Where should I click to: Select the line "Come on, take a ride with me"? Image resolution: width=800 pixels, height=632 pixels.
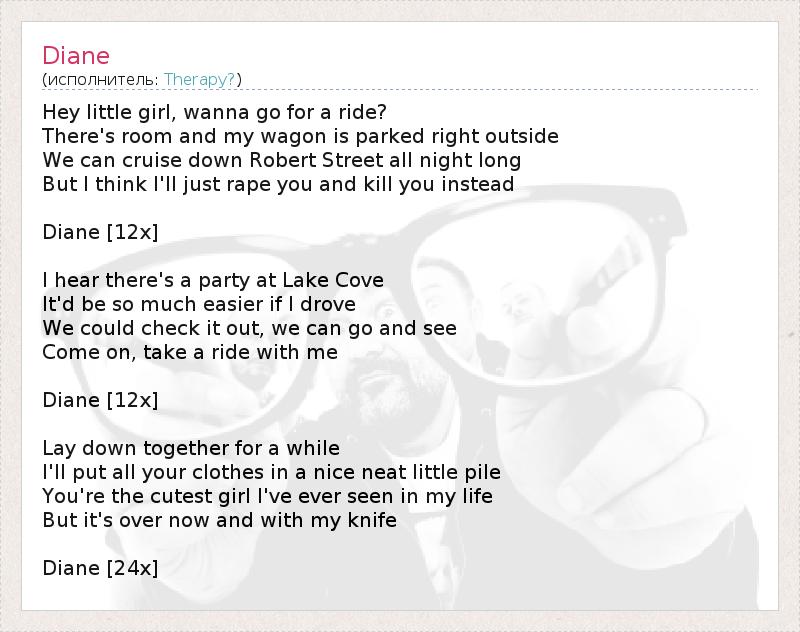[x=190, y=352]
